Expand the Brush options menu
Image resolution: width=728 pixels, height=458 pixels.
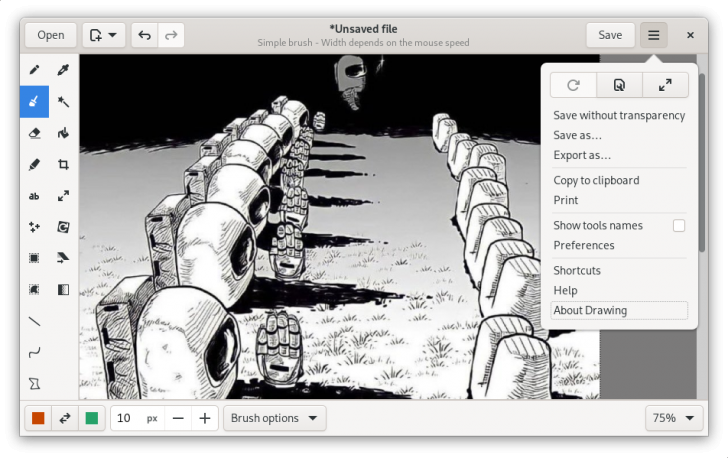pyautogui.click(x=274, y=418)
